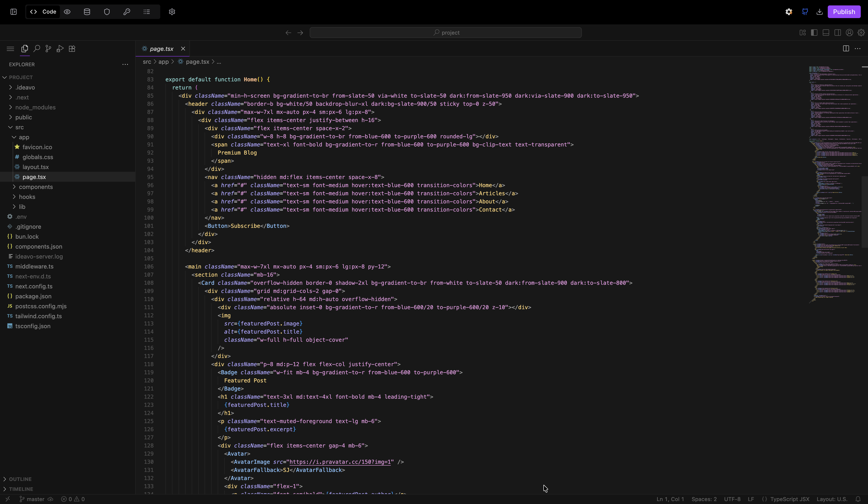Viewport: 868px width, 504px height.
Task: Open the Extensions view icon
Action: coord(72,49)
